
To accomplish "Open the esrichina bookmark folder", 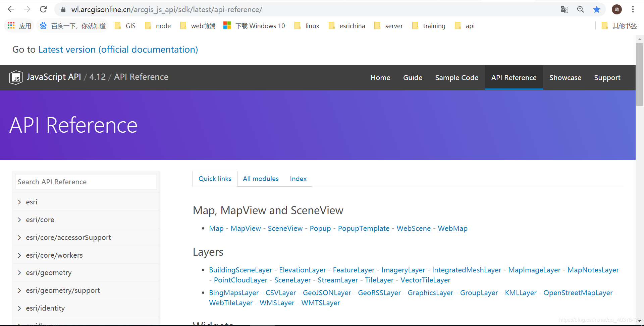I will (x=347, y=26).
